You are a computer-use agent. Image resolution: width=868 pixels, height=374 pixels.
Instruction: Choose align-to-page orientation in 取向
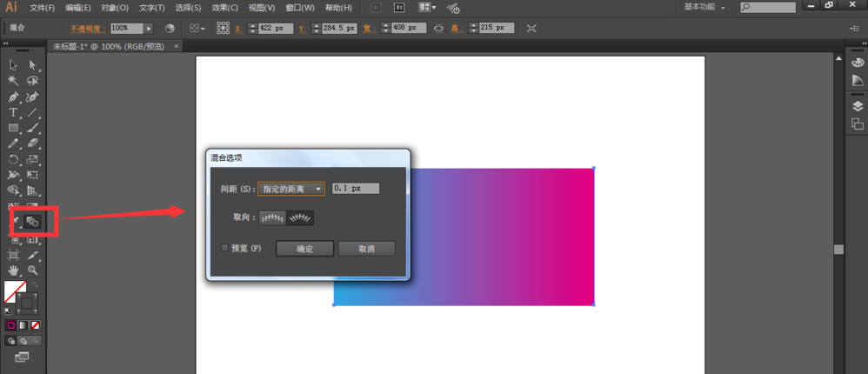tap(273, 218)
